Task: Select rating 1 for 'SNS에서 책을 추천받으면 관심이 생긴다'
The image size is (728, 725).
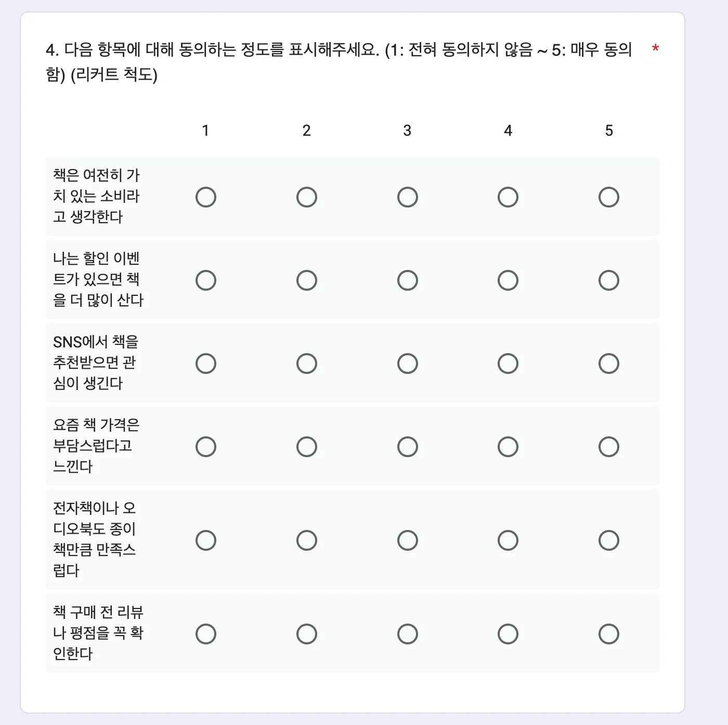Action: pyautogui.click(x=206, y=363)
